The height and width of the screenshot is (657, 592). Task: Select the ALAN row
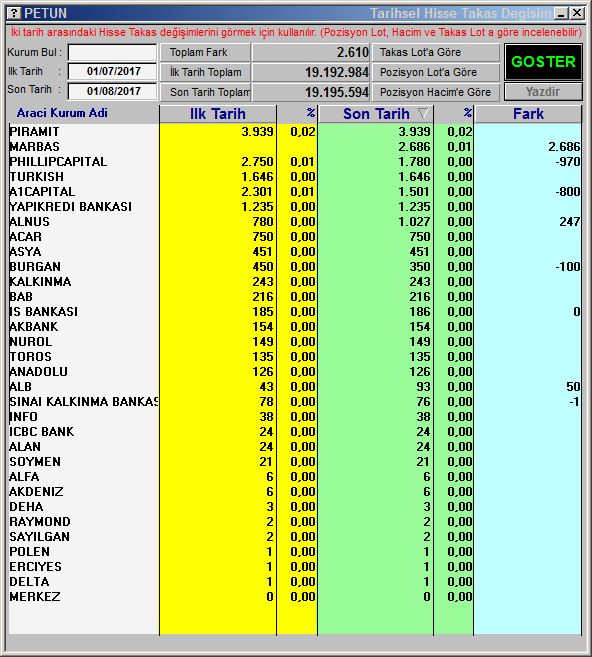[295, 447]
